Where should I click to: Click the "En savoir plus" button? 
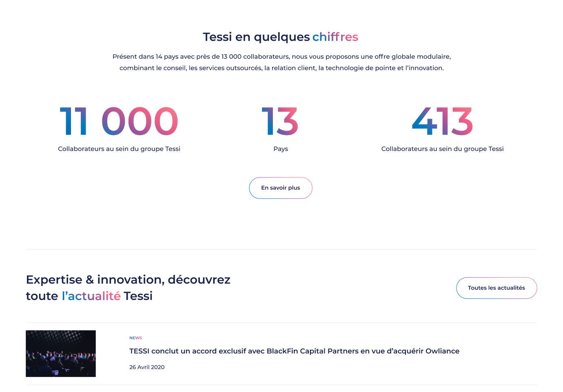point(281,188)
